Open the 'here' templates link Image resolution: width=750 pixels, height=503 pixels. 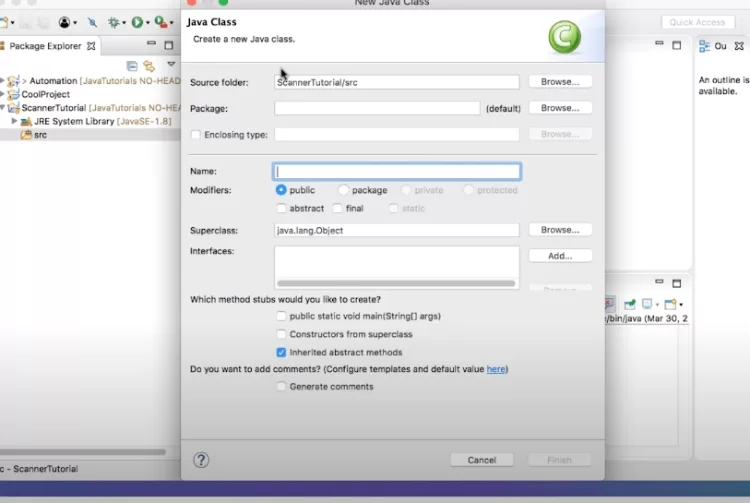pyautogui.click(x=496, y=369)
